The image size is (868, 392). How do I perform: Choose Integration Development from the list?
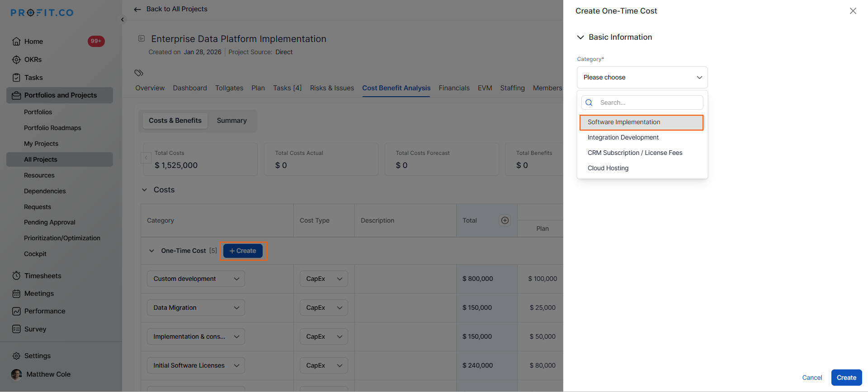coord(623,137)
